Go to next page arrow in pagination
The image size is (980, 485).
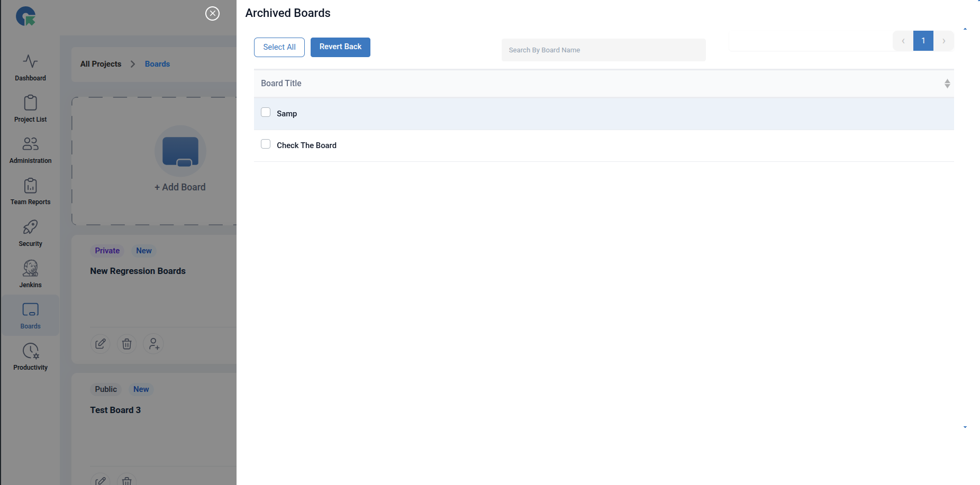(943, 41)
